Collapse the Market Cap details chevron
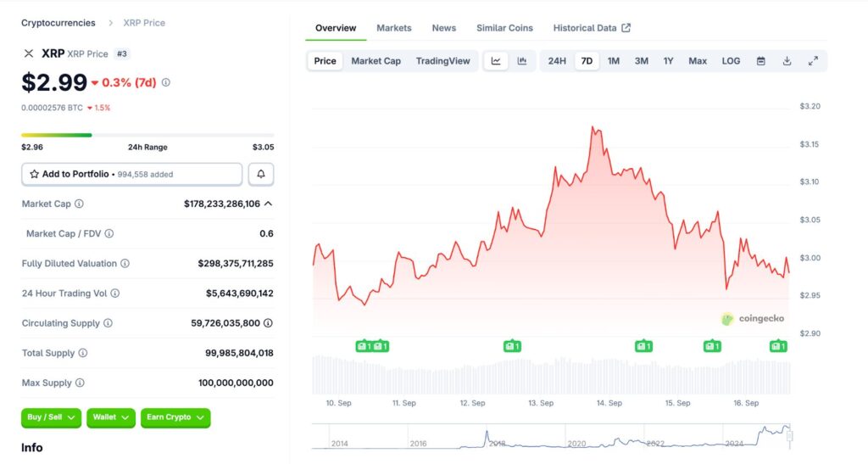 click(268, 204)
